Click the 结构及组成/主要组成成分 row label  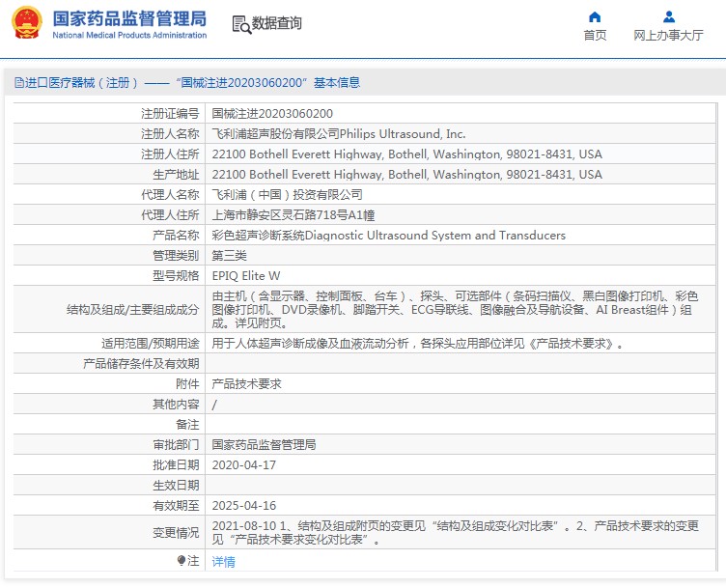pyautogui.click(x=132, y=310)
